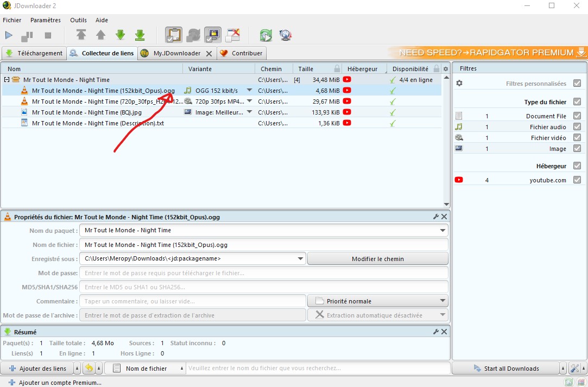
Task: Toggle the clipboard observer icon
Action: [173, 35]
